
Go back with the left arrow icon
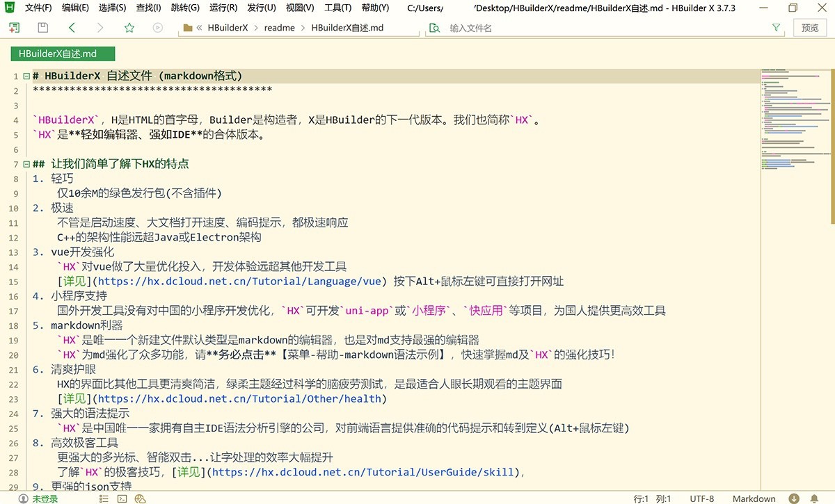tap(72, 28)
